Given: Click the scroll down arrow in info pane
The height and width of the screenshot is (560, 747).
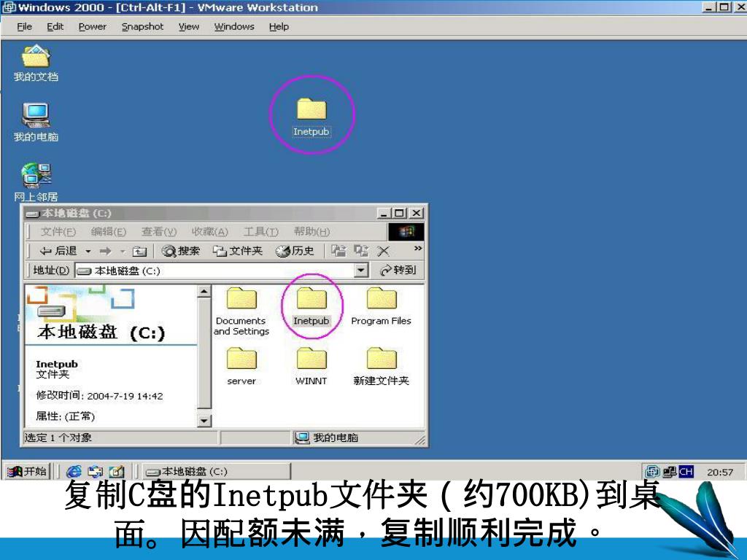Looking at the screenshot, I should 204,421.
